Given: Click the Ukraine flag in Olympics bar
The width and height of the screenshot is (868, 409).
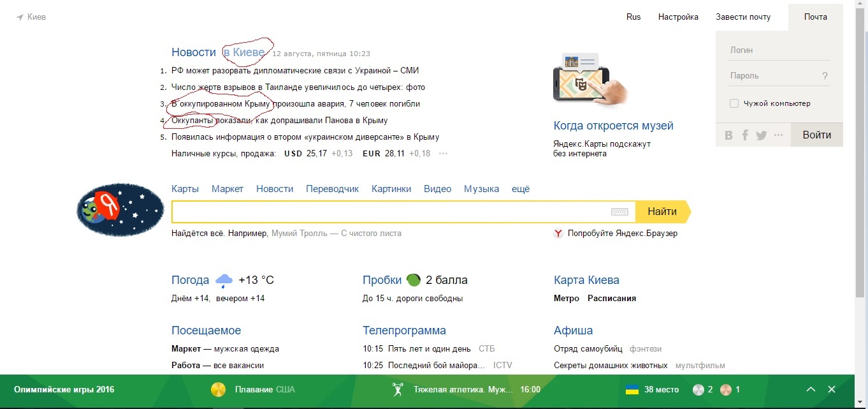Looking at the screenshot, I should (x=632, y=389).
